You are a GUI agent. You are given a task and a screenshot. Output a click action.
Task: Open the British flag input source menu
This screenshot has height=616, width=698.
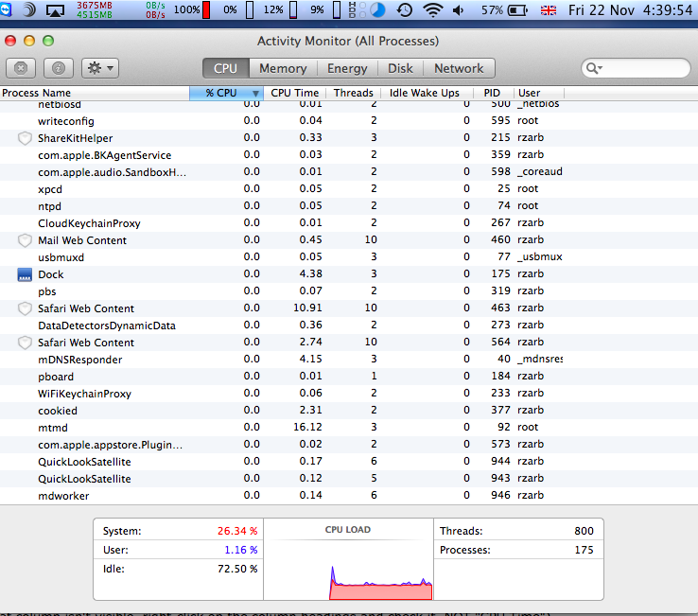click(x=549, y=10)
